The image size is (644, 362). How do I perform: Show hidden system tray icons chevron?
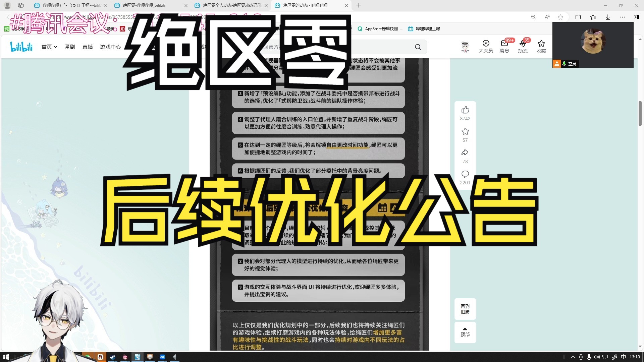573,357
